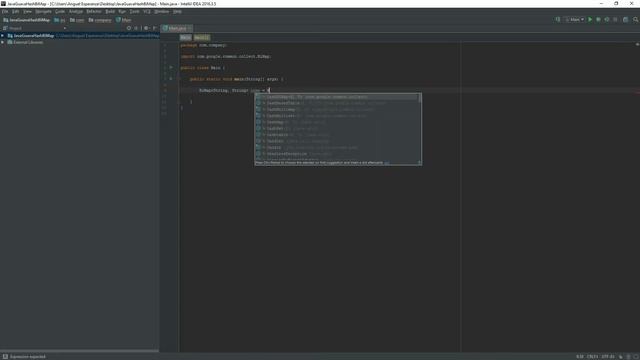Click the icon right of the lock icon in the status bar
Viewport: 640px width, 360px height.
(x=629, y=356)
